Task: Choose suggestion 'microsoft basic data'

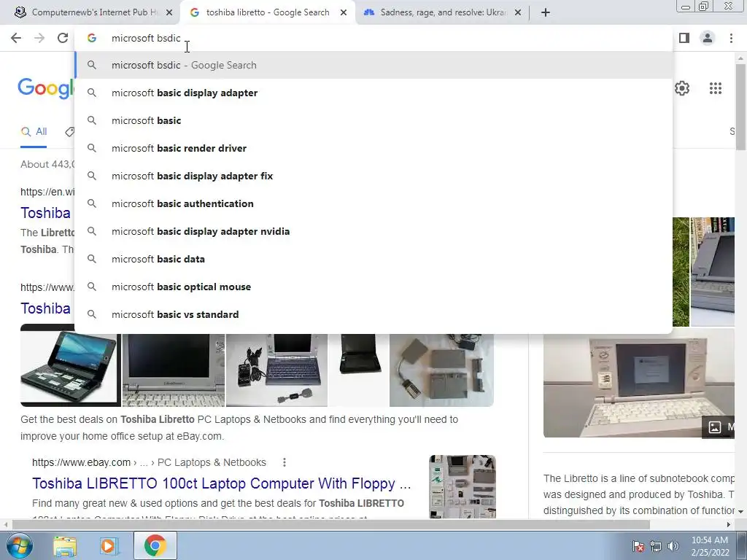Action: click(x=374, y=259)
